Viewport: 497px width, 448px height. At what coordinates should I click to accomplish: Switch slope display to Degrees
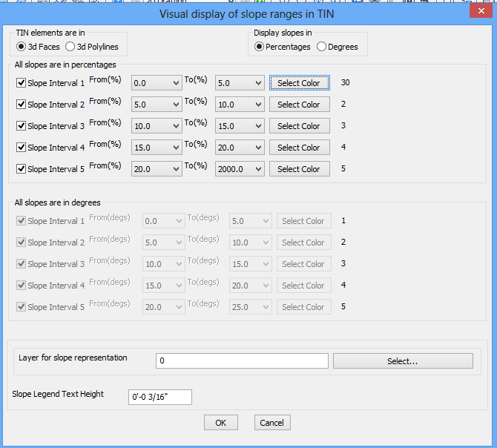tap(321, 47)
